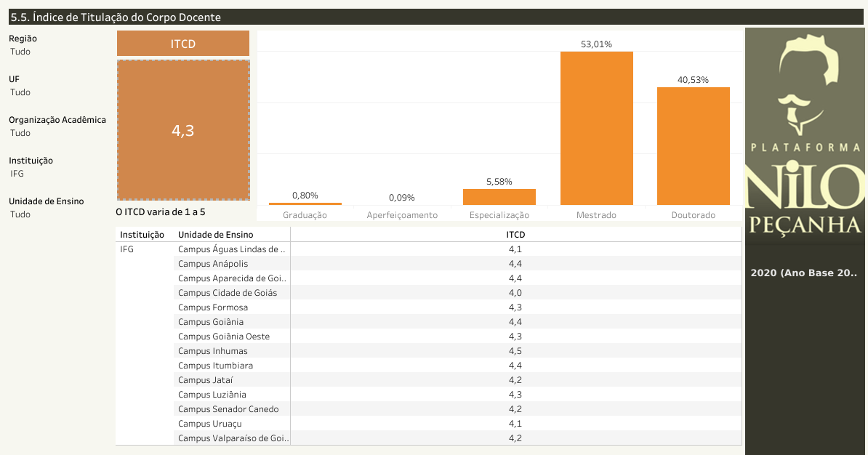Click the ITCD header tile
868x455 pixels.
183,44
